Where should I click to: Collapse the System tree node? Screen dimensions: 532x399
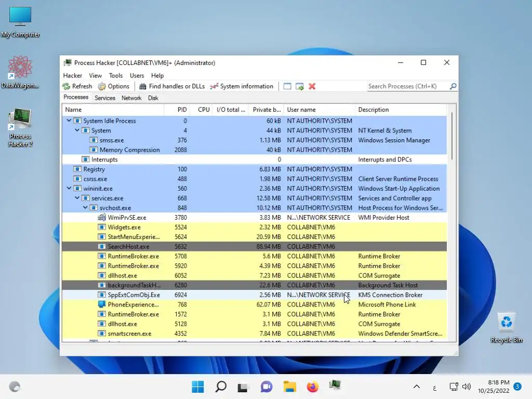(x=77, y=130)
